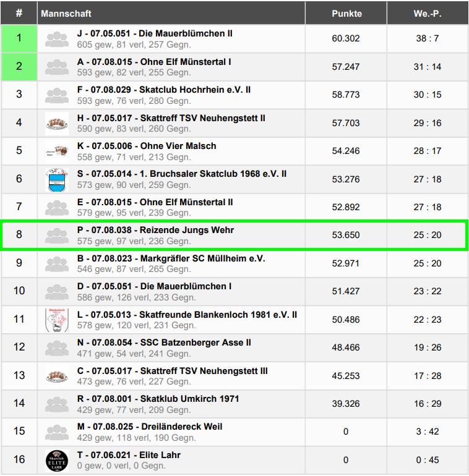Click the # rank column header

(19, 14)
